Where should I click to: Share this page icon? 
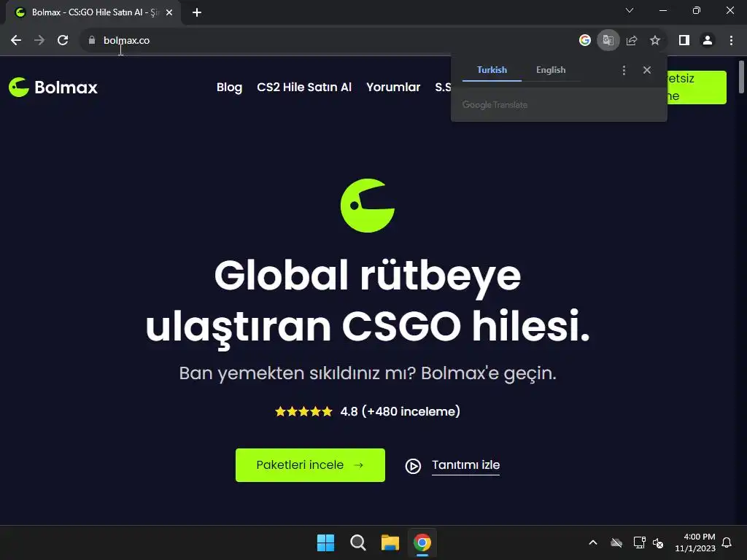pos(632,41)
